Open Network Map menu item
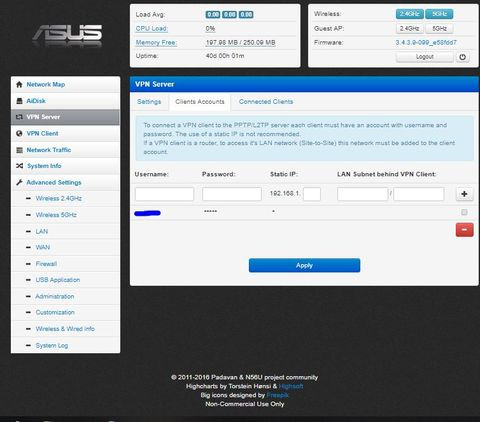 coord(65,84)
